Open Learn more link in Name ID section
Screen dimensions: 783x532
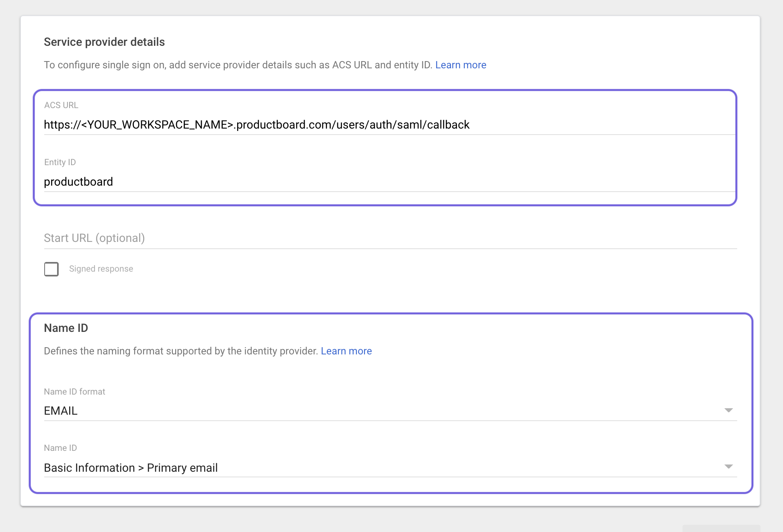346,351
